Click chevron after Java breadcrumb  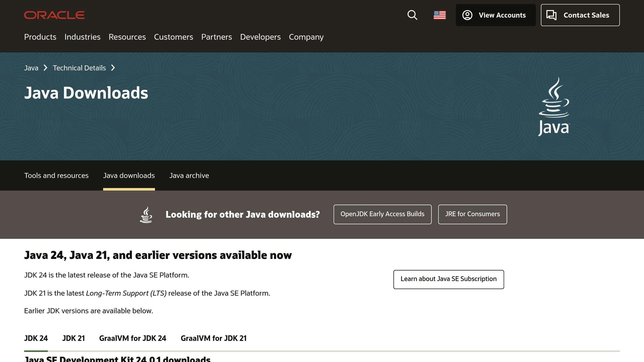46,68
